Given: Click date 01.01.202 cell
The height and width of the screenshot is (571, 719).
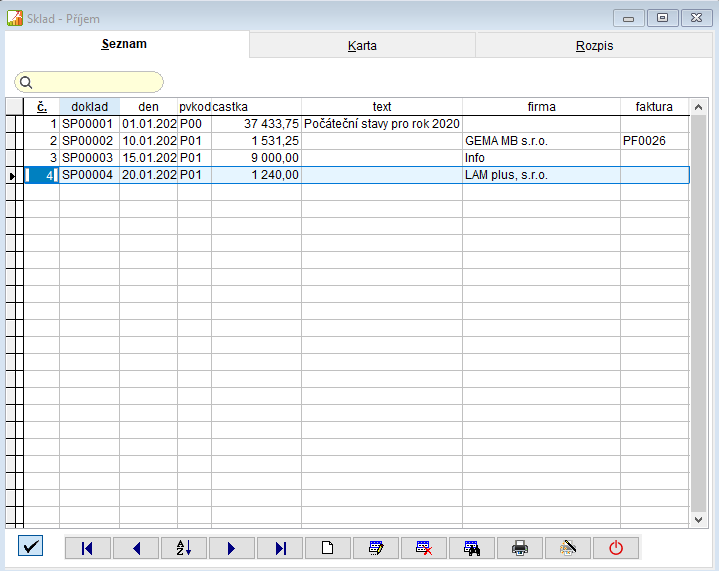Looking at the screenshot, I should [149, 124].
